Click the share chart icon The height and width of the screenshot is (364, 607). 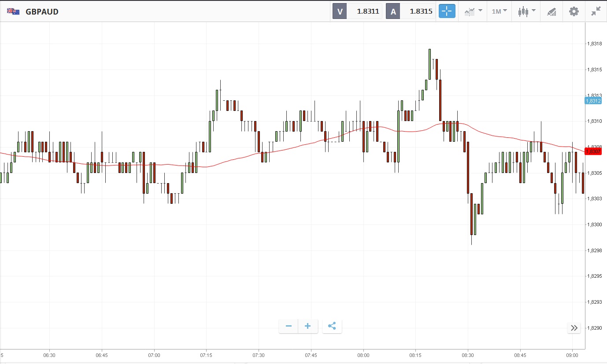pos(332,326)
